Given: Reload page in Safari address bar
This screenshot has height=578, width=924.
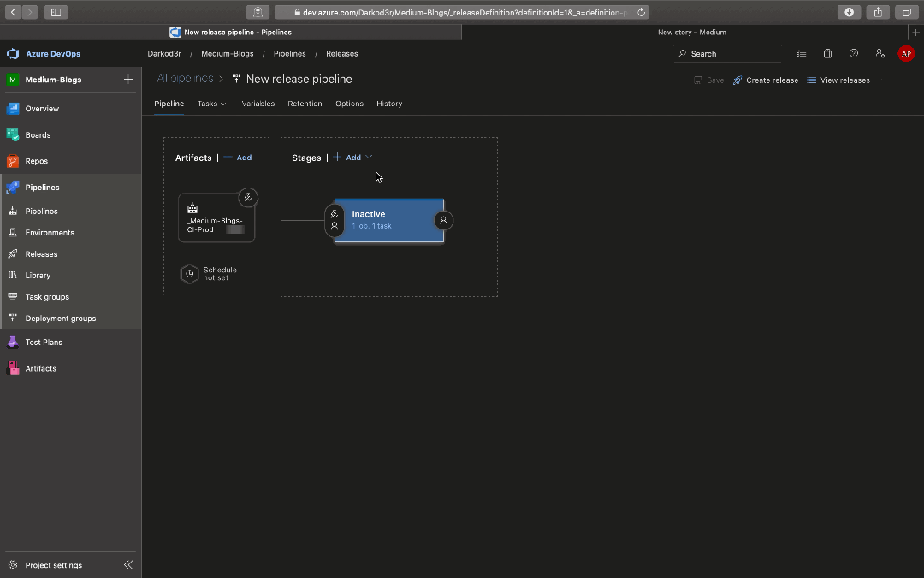Looking at the screenshot, I should click(x=641, y=12).
